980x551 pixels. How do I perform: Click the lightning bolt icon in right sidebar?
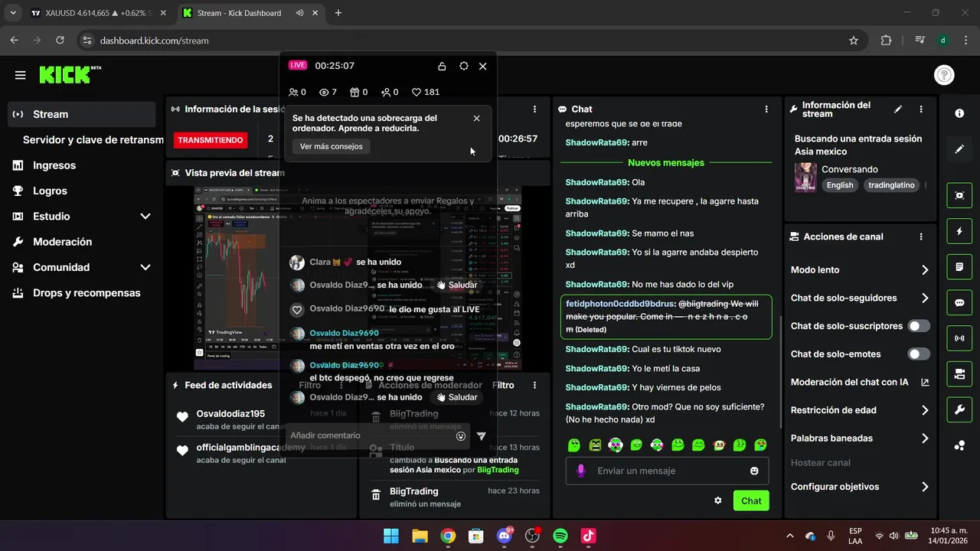click(x=959, y=231)
